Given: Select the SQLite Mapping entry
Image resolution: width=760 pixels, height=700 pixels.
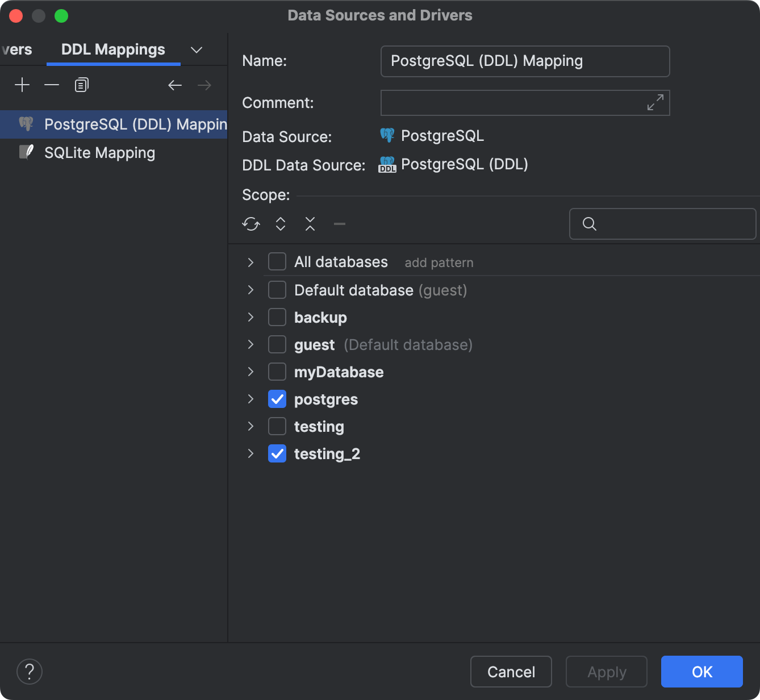Looking at the screenshot, I should pos(99,152).
